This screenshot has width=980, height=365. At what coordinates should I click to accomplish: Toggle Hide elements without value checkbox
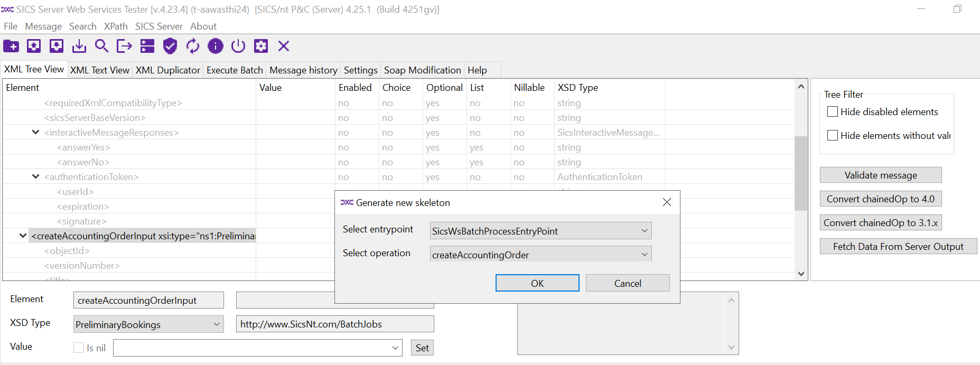point(833,135)
